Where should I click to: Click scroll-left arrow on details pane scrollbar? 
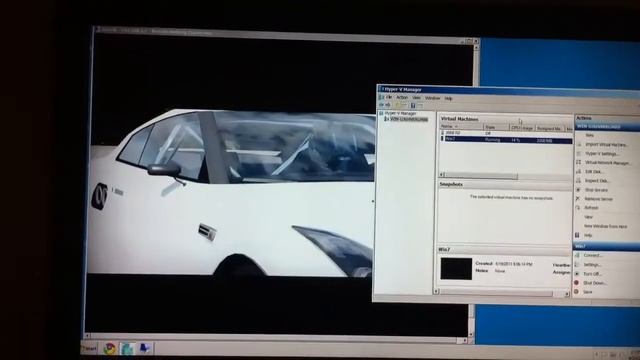(436, 291)
